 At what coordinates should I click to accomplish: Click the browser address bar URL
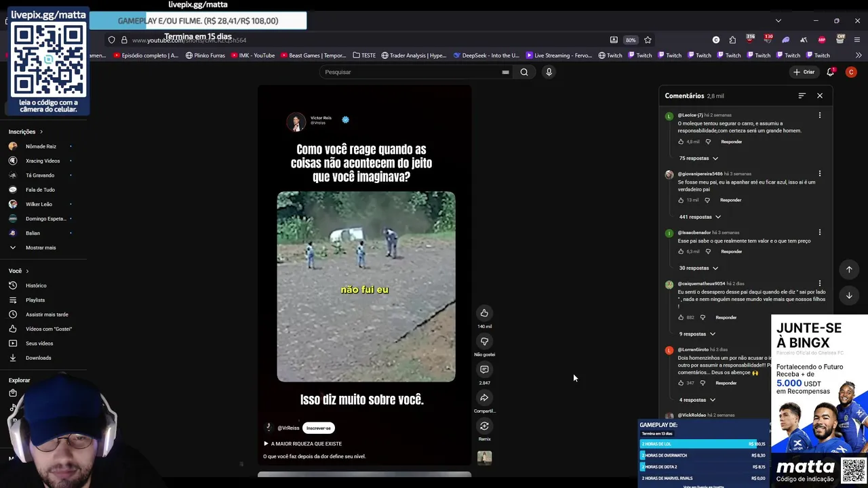pos(189,40)
